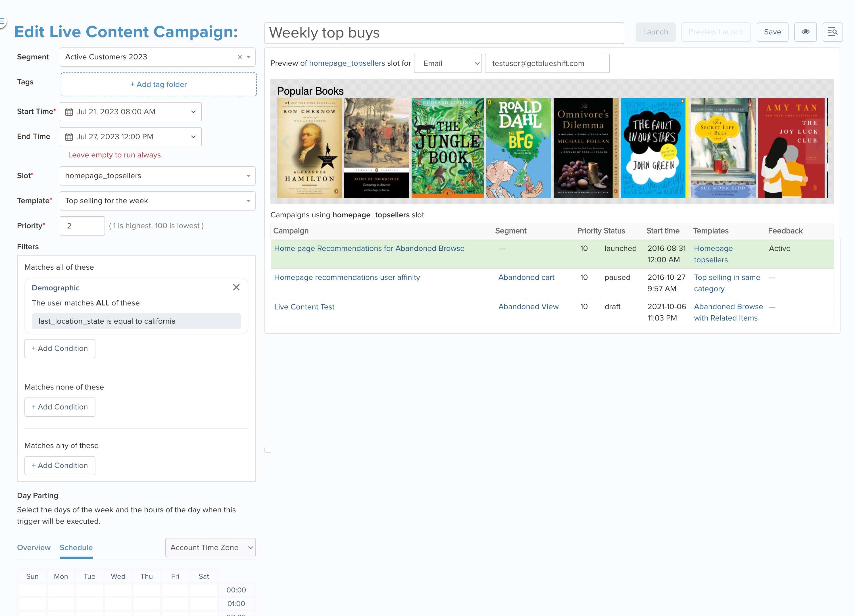Open the Abandoned cart segment link
855x616 pixels.
[x=526, y=277]
